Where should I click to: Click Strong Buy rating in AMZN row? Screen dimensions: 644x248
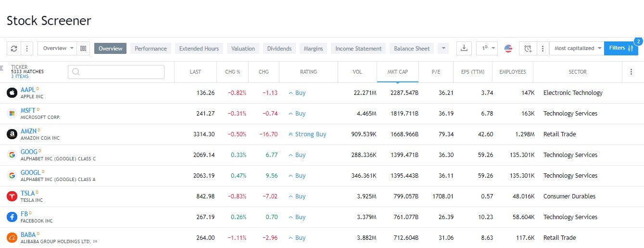tap(307, 134)
